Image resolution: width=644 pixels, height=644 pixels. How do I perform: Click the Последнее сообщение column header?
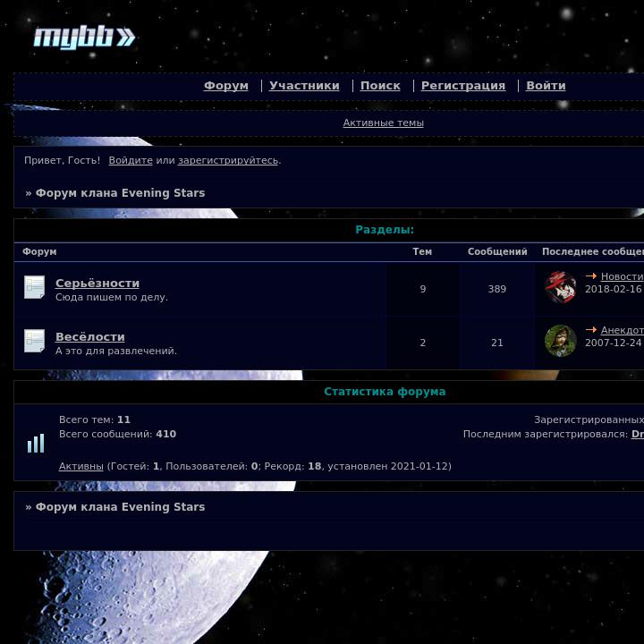593,251
